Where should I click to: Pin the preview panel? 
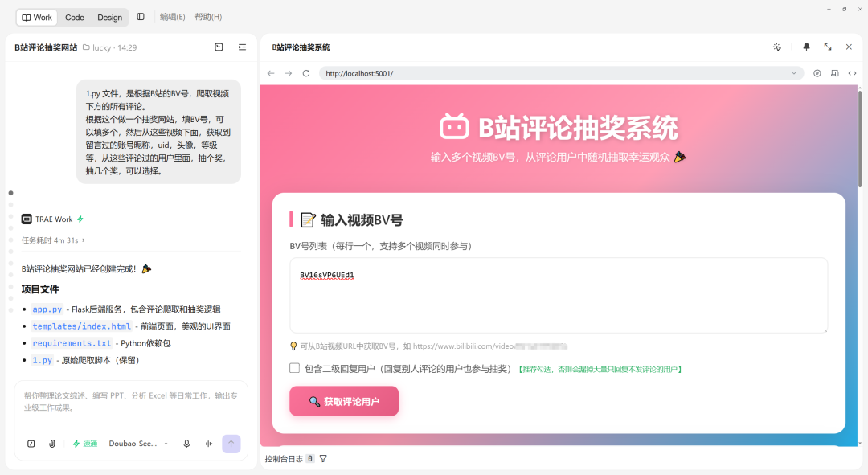pyautogui.click(x=807, y=47)
